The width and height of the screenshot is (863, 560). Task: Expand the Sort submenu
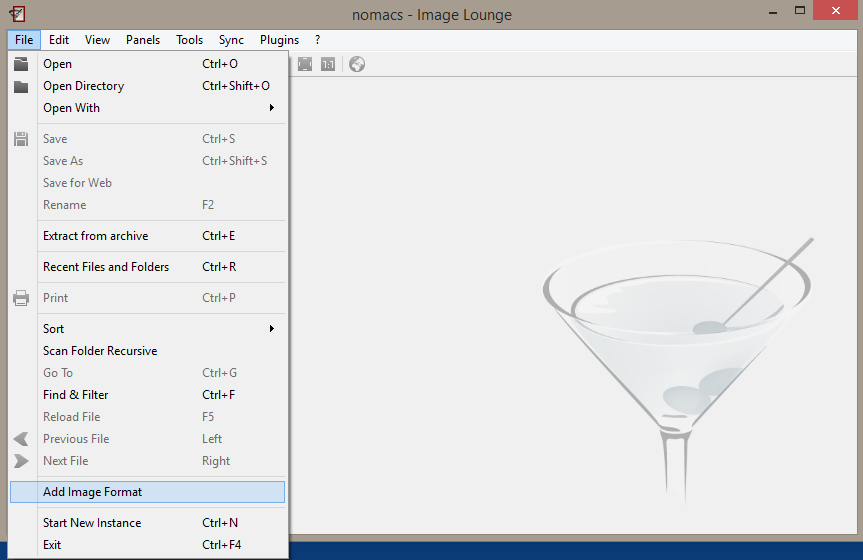point(148,329)
